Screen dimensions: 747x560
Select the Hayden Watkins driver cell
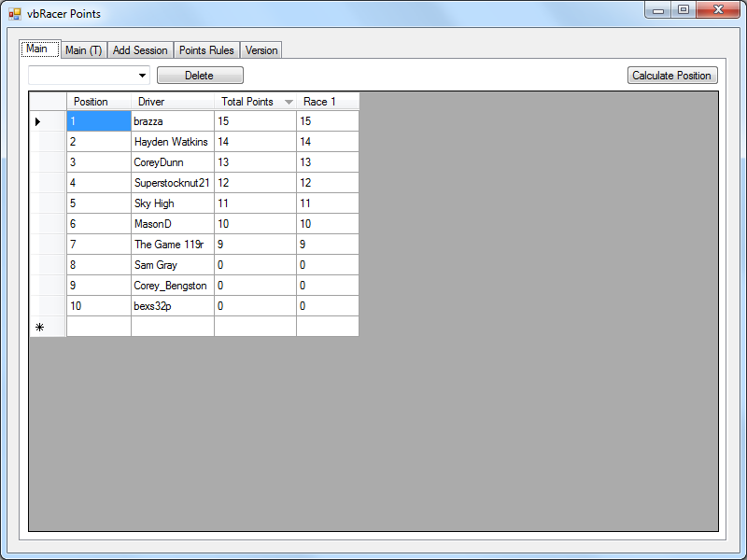(172, 142)
